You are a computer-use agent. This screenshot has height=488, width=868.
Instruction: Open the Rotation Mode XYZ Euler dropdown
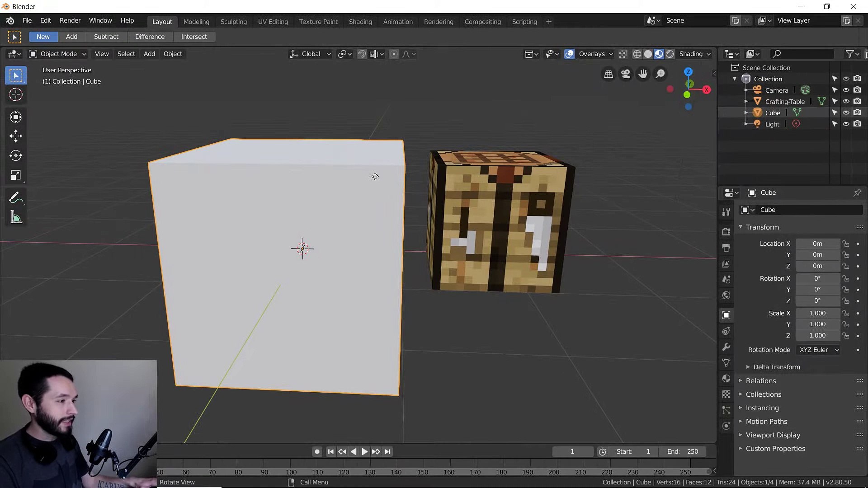pos(819,350)
